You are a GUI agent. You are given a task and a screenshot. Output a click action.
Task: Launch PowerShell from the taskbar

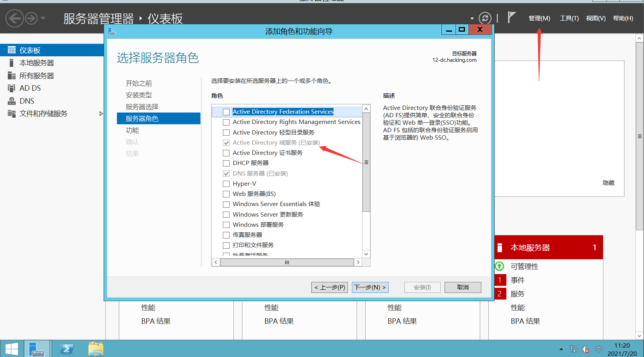coord(67,348)
